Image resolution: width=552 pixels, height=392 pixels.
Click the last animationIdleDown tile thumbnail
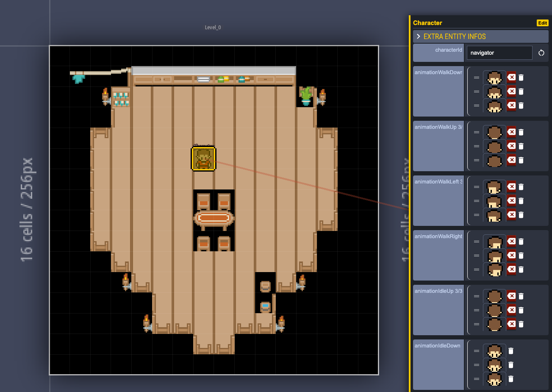(494, 379)
